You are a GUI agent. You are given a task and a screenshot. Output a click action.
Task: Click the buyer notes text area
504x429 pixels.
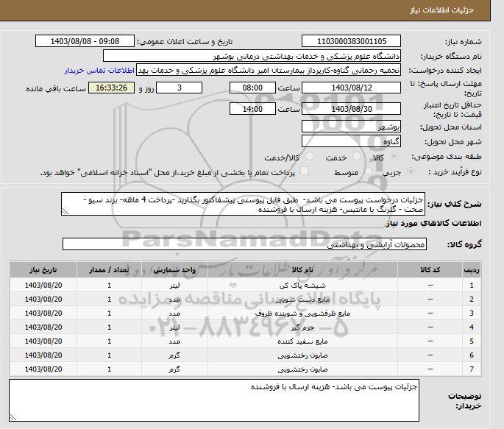214,400
